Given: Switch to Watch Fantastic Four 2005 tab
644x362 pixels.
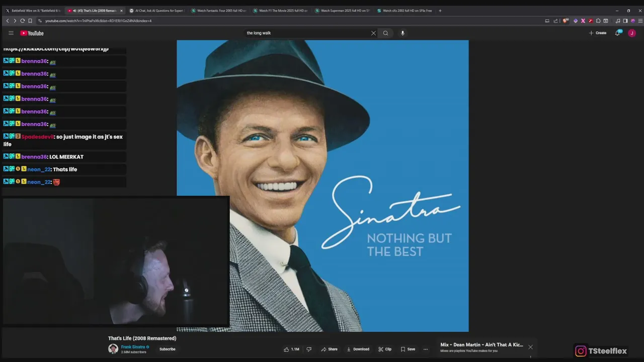Looking at the screenshot, I should [x=219, y=11].
